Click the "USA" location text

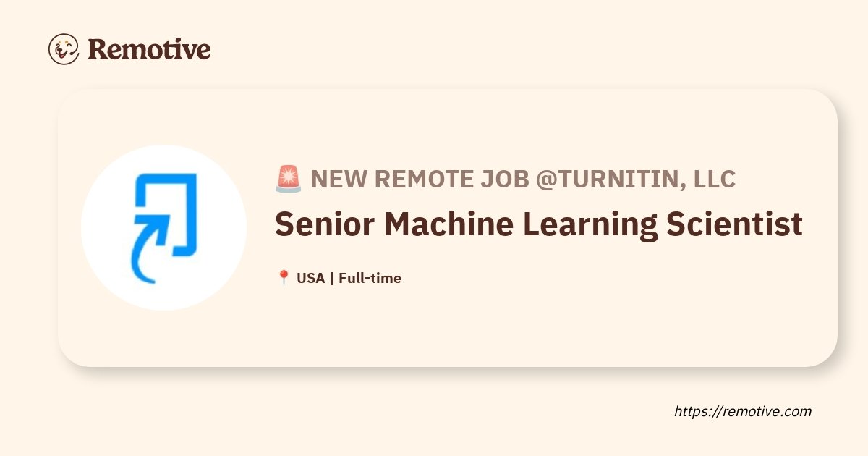tap(310, 278)
